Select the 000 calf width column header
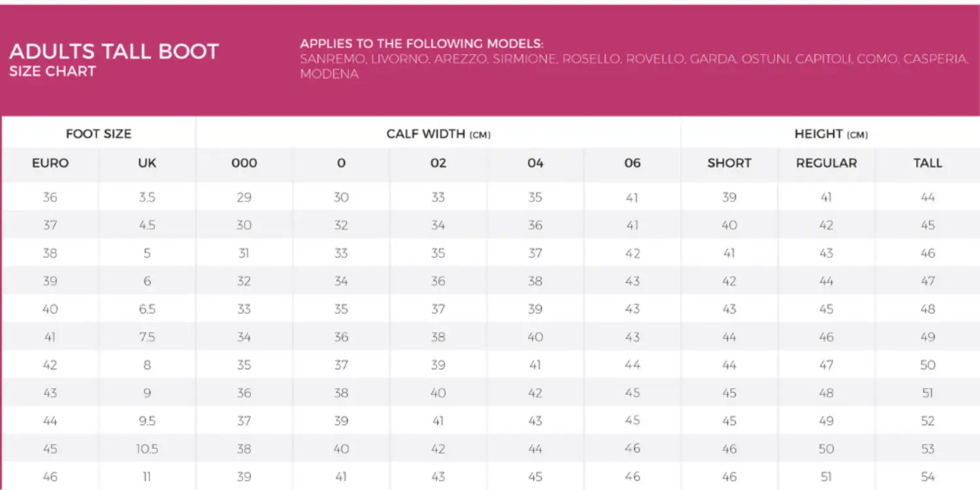Screen dimensions: 980x490 coord(244,163)
